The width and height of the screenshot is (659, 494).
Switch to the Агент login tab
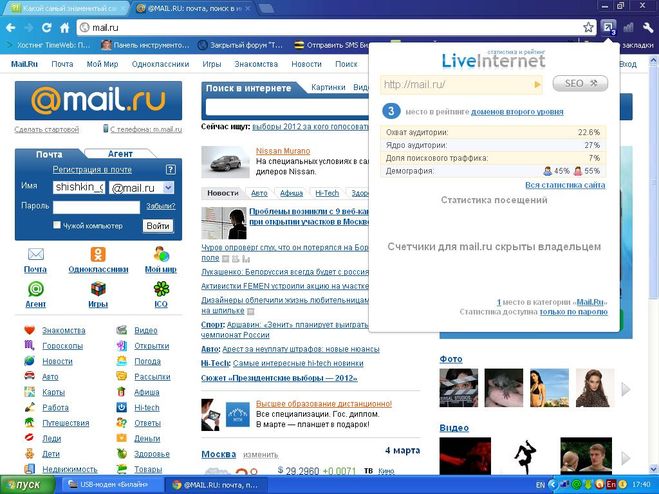[120, 154]
